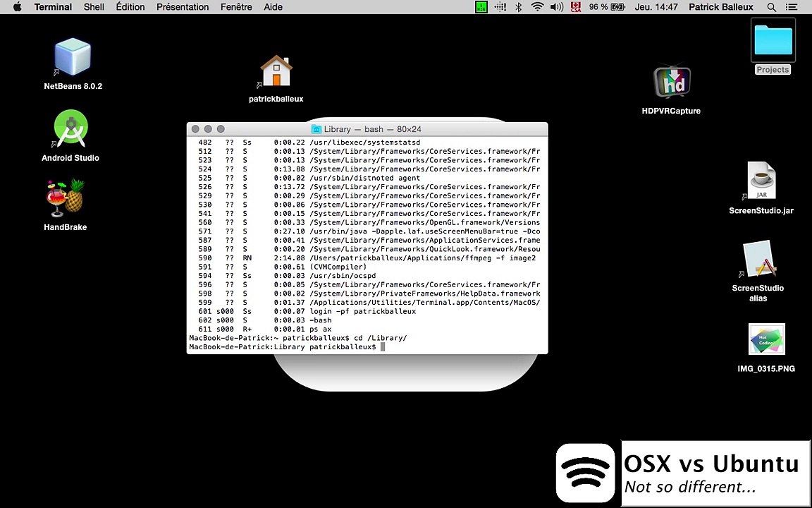Click the green monitor status icon in menu bar
The width and height of the screenshot is (812, 508).
click(x=481, y=7)
